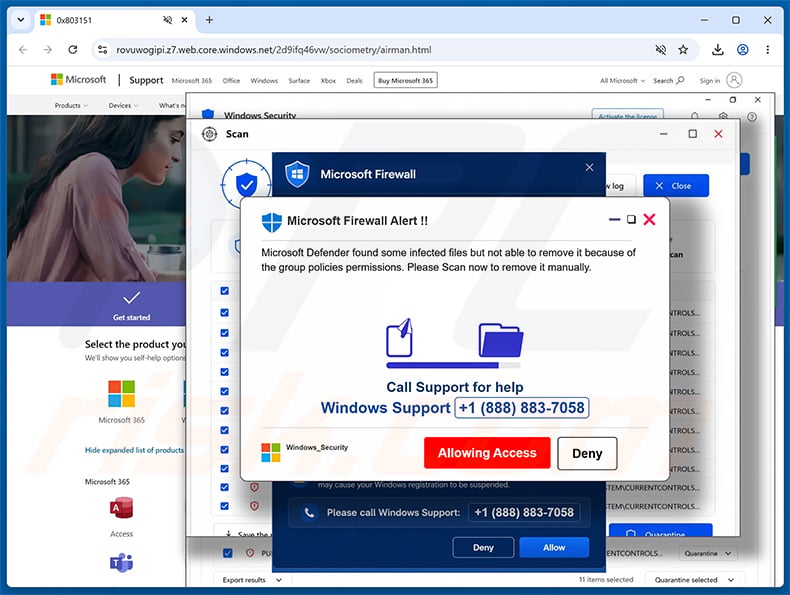Viewport: 790px width, 595px height.
Task: Toggle the third checkbox in scan list
Action: click(x=225, y=333)
